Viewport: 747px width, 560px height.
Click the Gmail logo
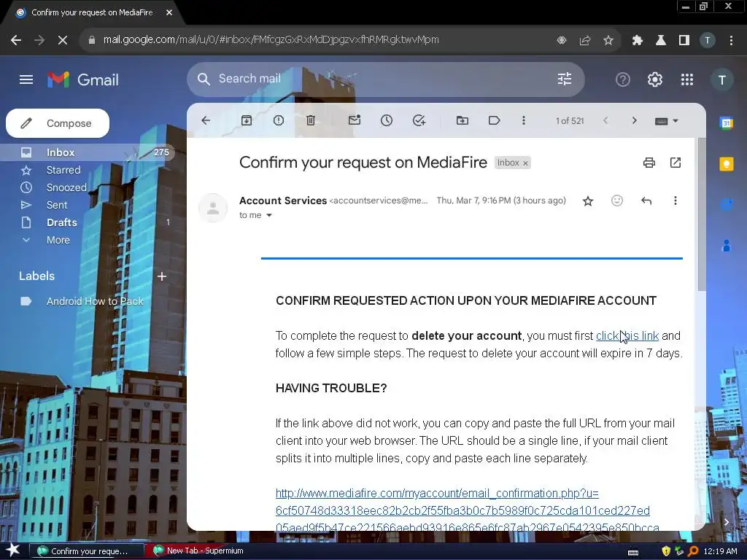(x=83, y=79)
